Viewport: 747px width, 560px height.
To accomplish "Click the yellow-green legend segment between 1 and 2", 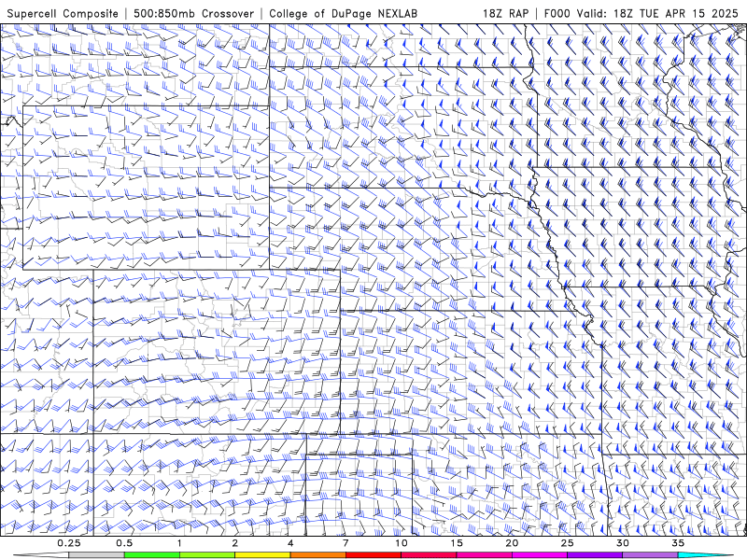I will pos(206,555).
